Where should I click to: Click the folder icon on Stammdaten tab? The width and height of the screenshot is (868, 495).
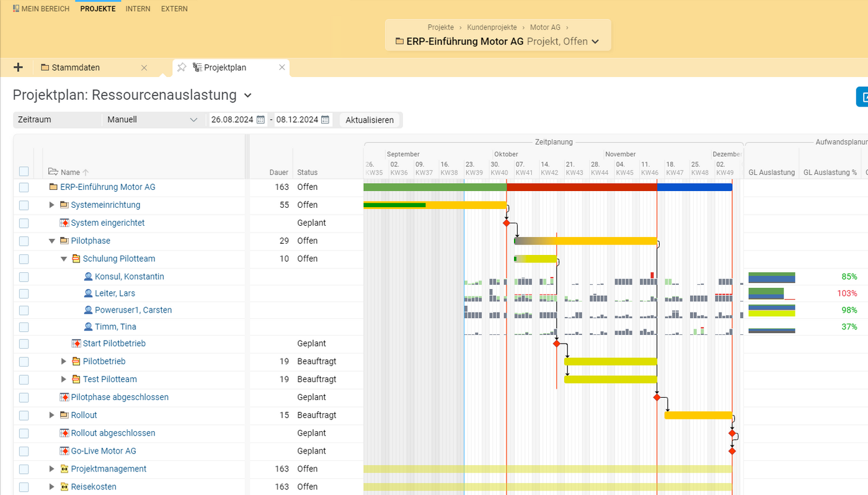(45, 68)
